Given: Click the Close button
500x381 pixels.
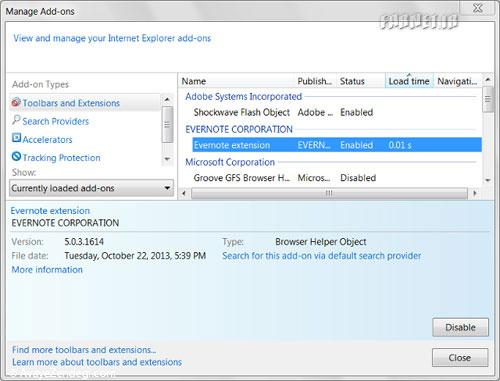Looking at the screenshot, I should click(460, 358).
